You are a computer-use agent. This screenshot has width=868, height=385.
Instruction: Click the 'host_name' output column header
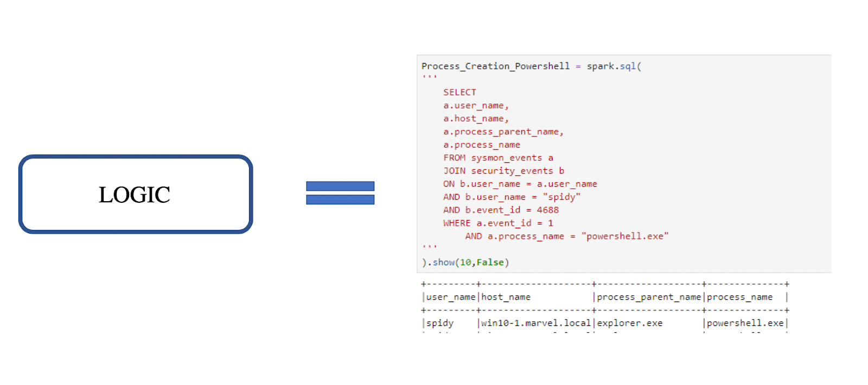tap(506, 297)
